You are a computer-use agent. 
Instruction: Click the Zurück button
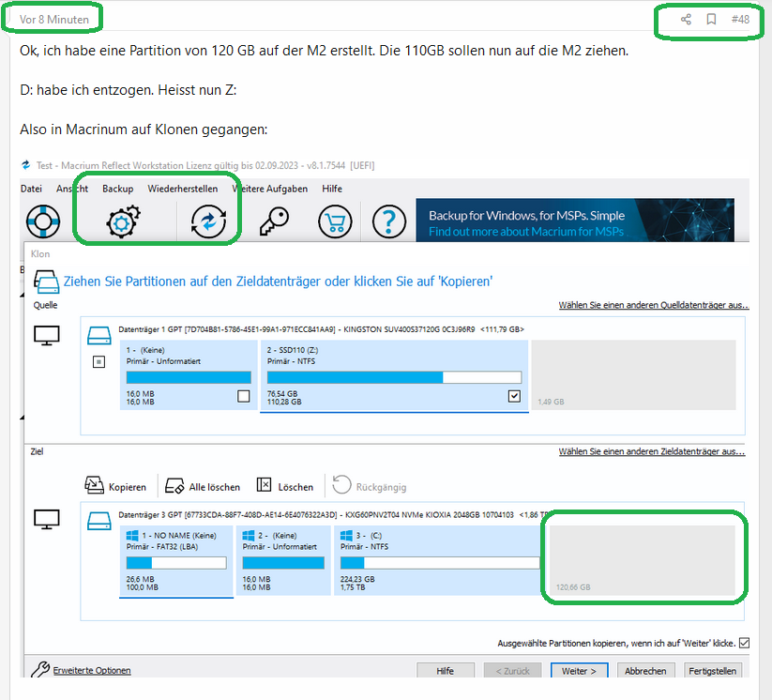point(512,671)
